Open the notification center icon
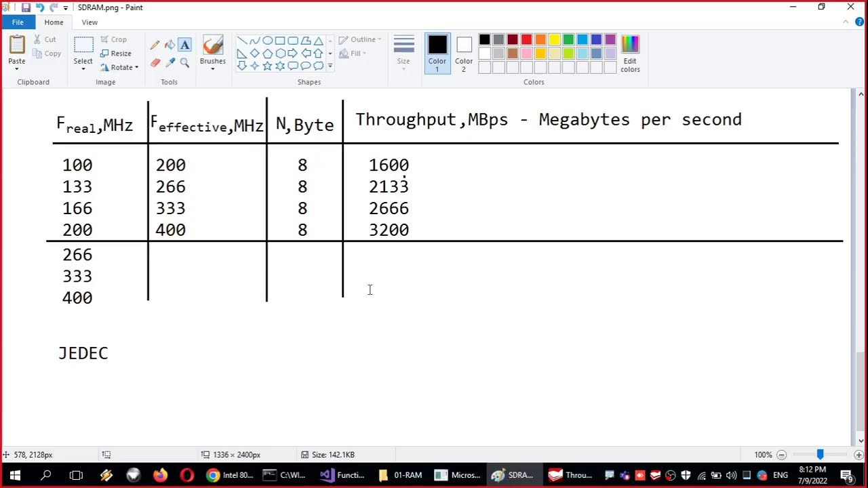The height and width of the screenshot is (488, 868). point(846,475)
